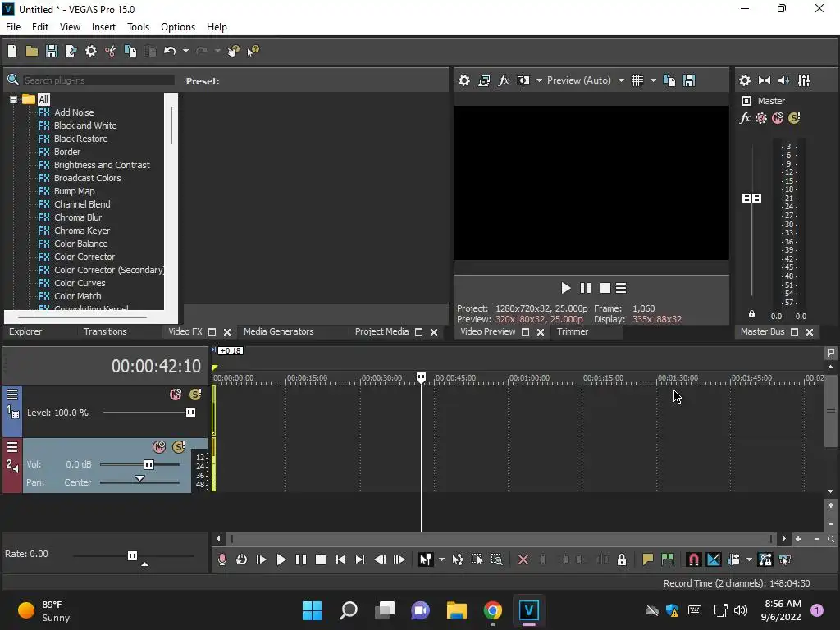Image resolution: width=840 pixels, height=630 pixels.
Task: Select the Chroma Keyer effect
Action: (x=82, y=231)
